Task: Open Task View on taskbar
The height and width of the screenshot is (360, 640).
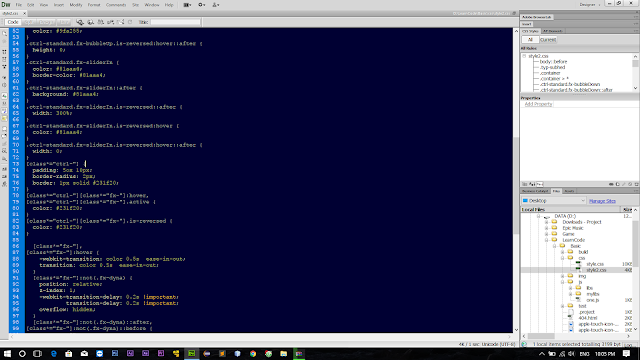Action: (37, 353)
